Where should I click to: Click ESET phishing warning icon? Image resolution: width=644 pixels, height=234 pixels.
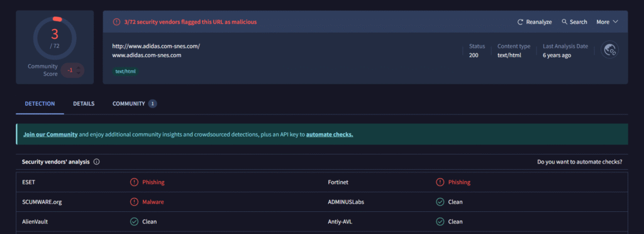134,182
